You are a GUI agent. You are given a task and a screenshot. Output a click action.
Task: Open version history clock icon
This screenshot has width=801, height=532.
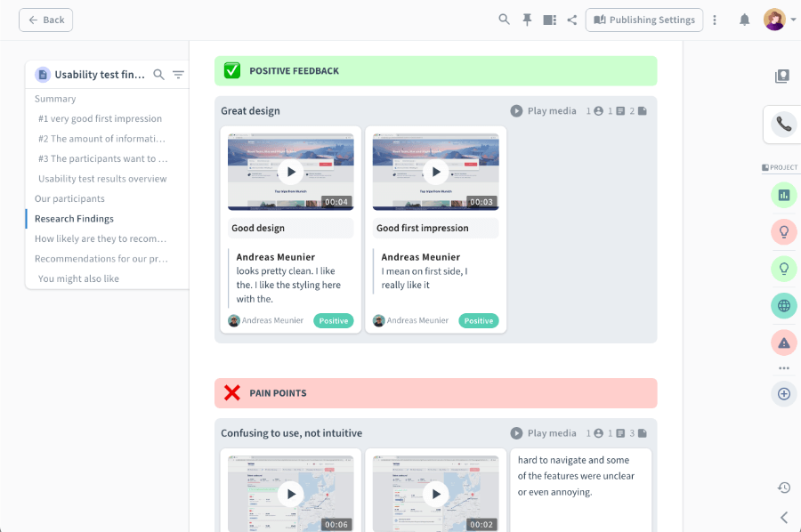coord(783,488)
